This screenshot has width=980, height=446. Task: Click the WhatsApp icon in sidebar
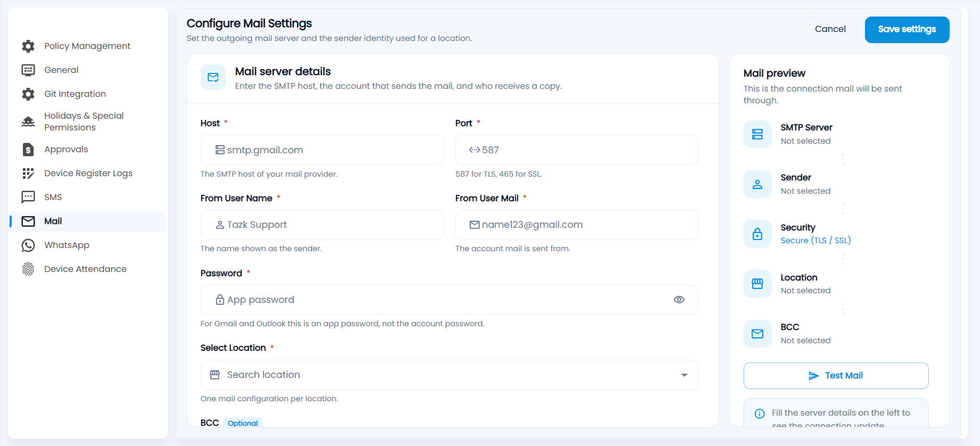pos(28,245)
